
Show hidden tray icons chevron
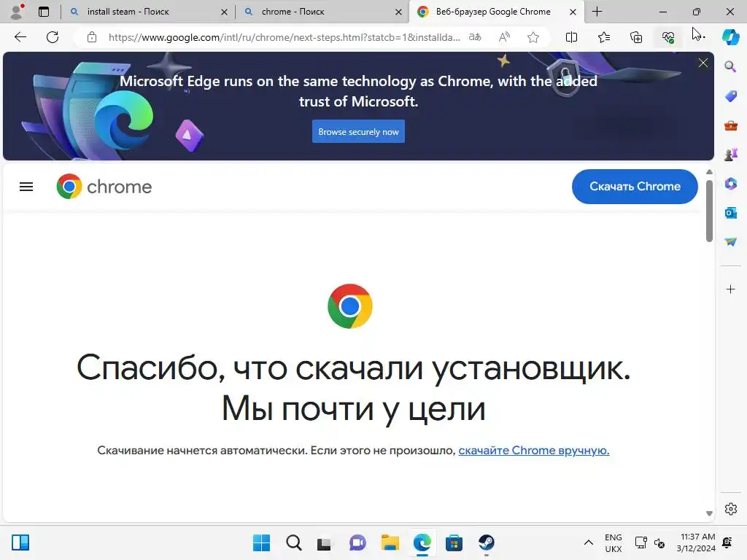(x=589, y=542)
